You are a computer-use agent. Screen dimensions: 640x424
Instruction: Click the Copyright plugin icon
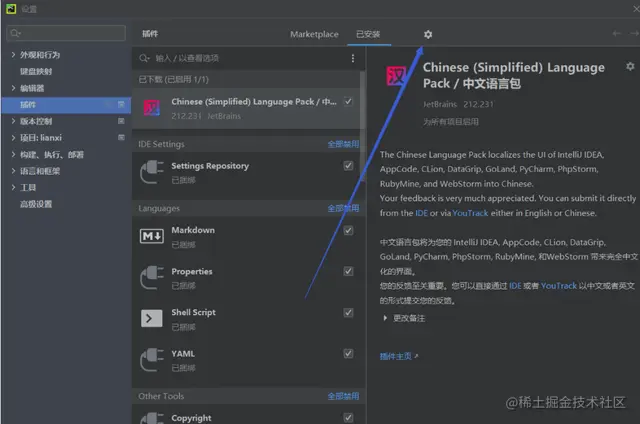(x=151, y=418)
